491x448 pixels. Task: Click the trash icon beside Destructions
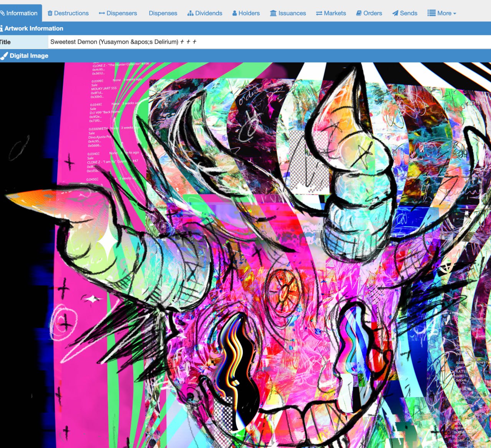pyautogui.click(x=50, y=13)
